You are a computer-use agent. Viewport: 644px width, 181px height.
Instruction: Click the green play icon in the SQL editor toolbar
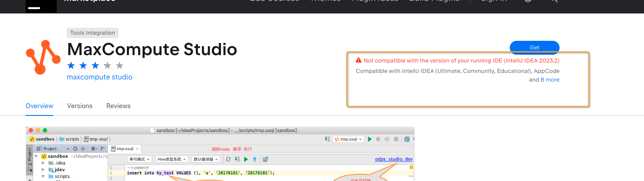pos(246,159)
